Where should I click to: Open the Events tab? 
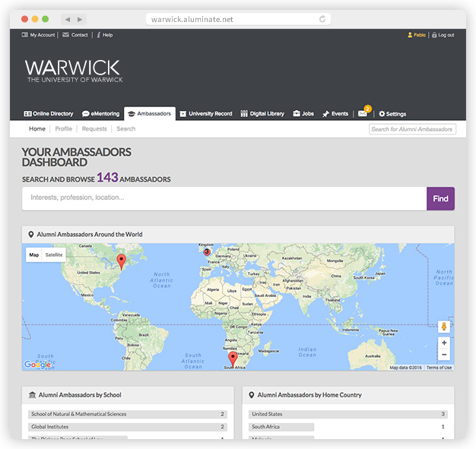[x=335, y=114]
